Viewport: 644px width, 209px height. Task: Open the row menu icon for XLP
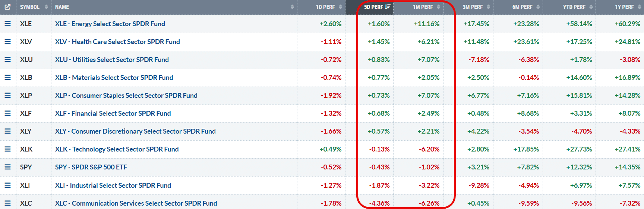point(7,95)
